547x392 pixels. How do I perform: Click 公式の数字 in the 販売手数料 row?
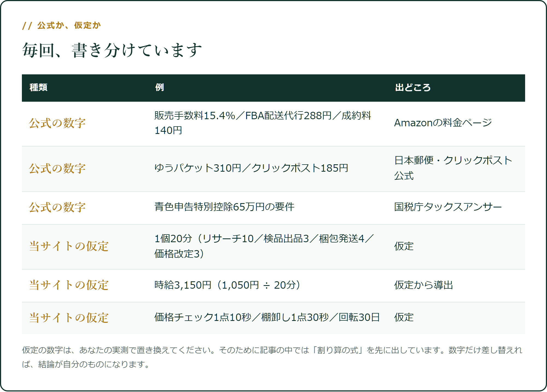(x=57, y=123)
